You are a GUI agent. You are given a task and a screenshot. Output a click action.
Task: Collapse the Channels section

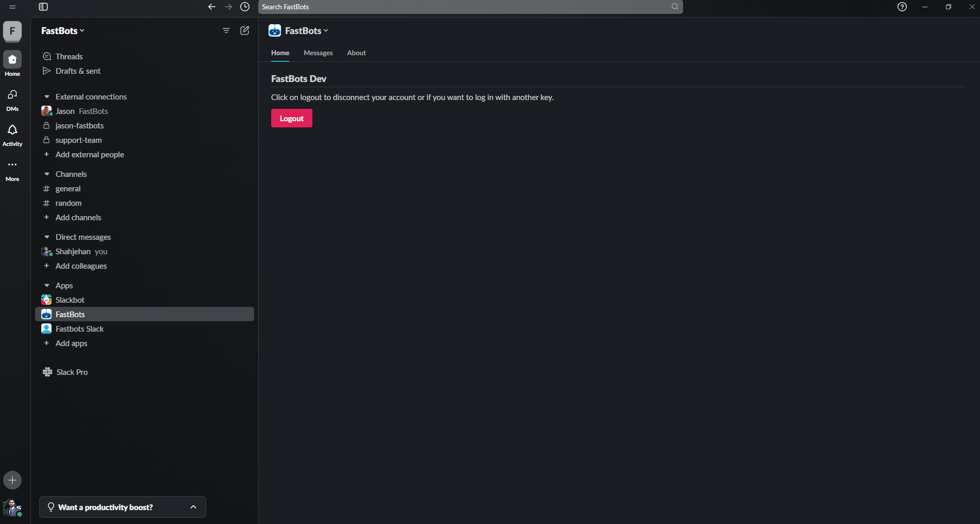(x=47, y=174)
